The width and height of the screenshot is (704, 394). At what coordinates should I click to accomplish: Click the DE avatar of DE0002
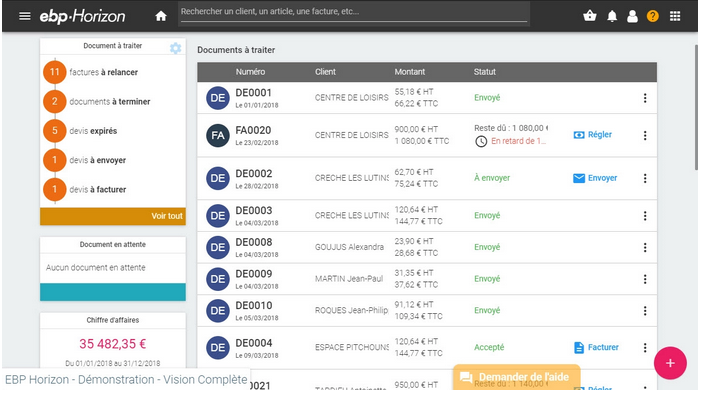click(218, 179)
